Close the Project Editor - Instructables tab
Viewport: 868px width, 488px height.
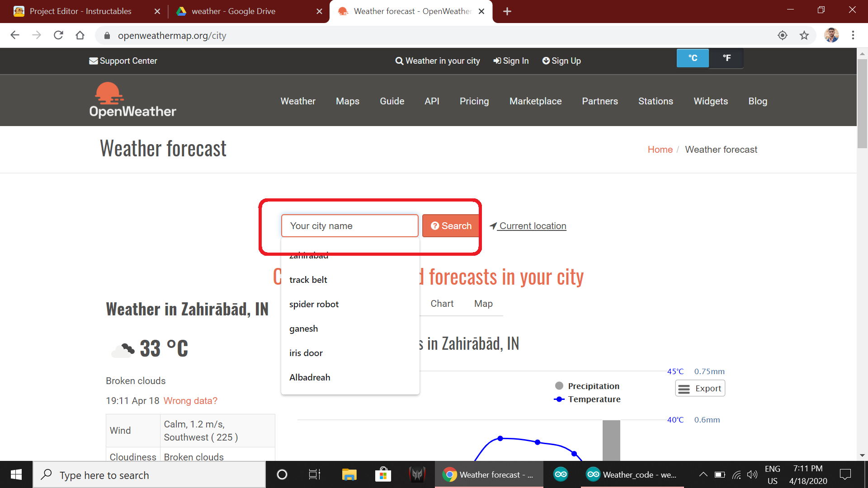click(x=157, y=11)
